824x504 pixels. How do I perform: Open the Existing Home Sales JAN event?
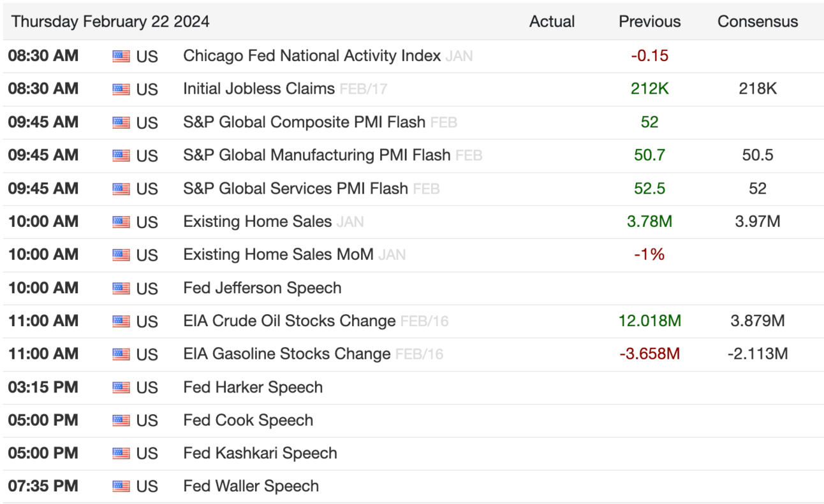(258, 222)
